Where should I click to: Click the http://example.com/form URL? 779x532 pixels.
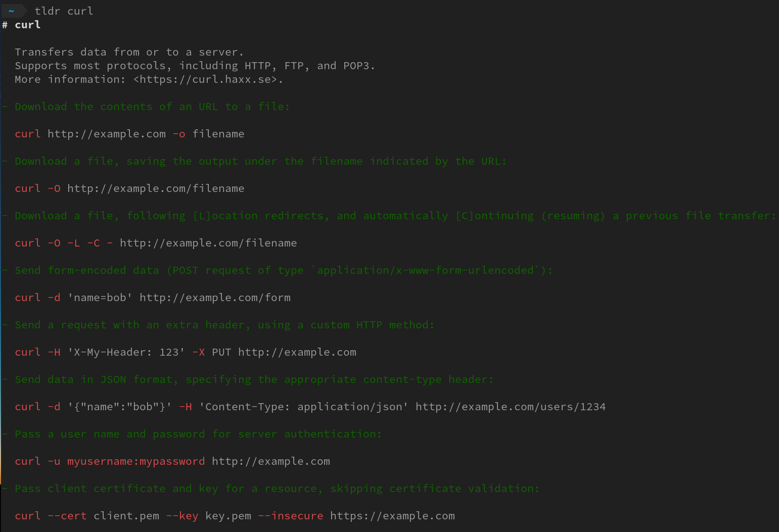pyautogui.click(x=215, y=298)
